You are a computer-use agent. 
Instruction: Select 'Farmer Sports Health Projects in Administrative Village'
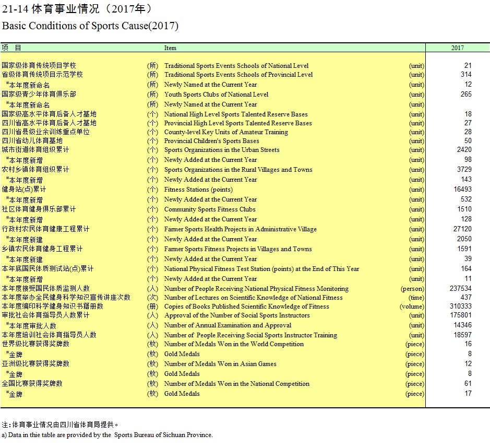tap(241, 229)
